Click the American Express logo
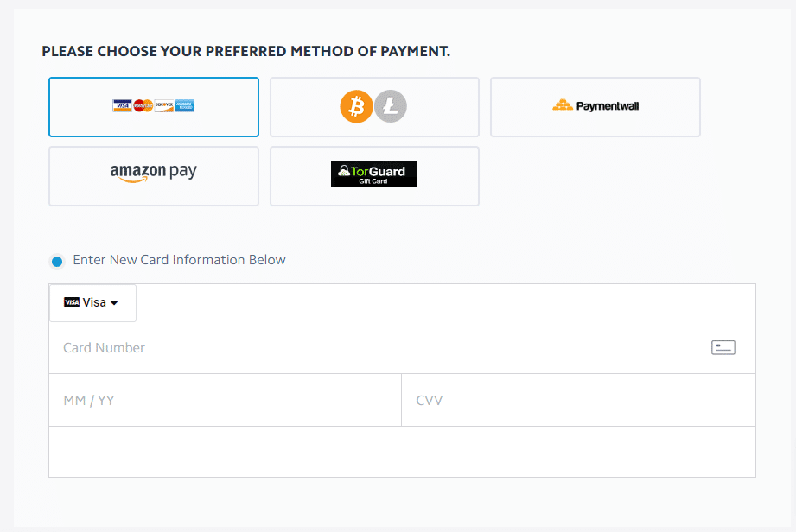The width and height of the screenshot is (796, 532). [184, 105]
